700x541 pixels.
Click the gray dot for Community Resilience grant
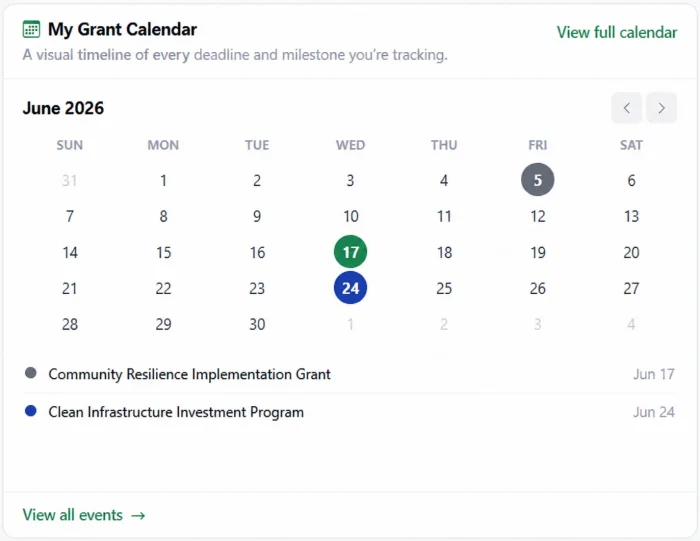(31, 373)
